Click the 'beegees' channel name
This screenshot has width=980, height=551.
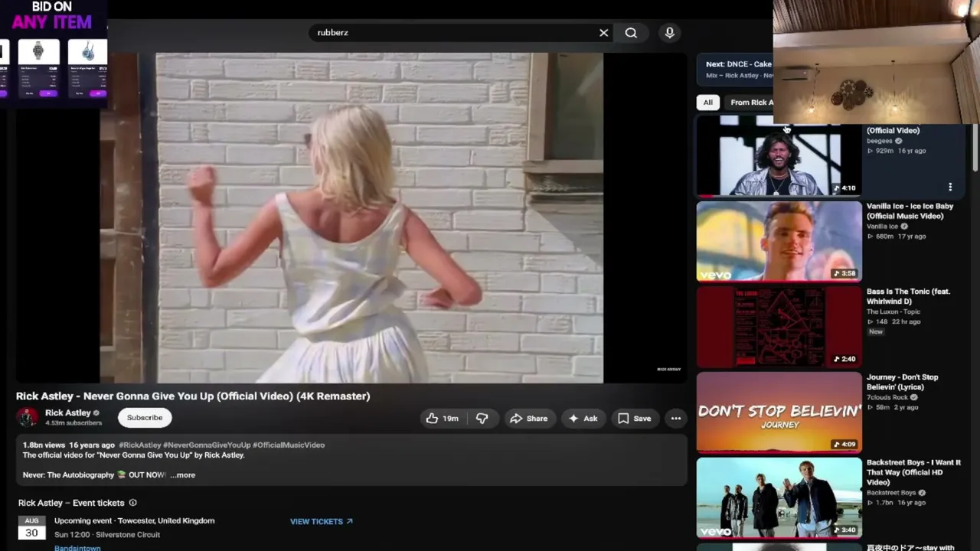coord(880,141)
